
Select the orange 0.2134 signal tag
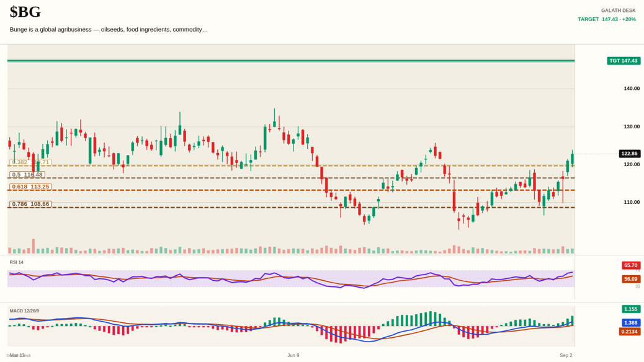tap(630, 332)
